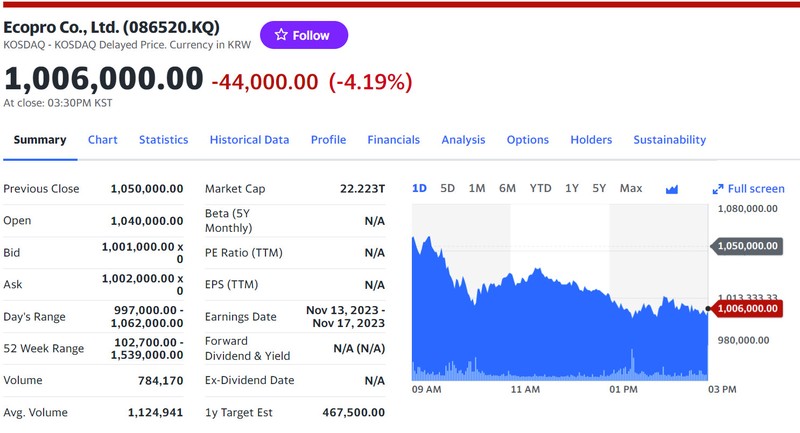The height and width of the screenshot is (433, 800).
Task: Switch chart type with the mountain chart icon
Action: click(x=671, y=189)
